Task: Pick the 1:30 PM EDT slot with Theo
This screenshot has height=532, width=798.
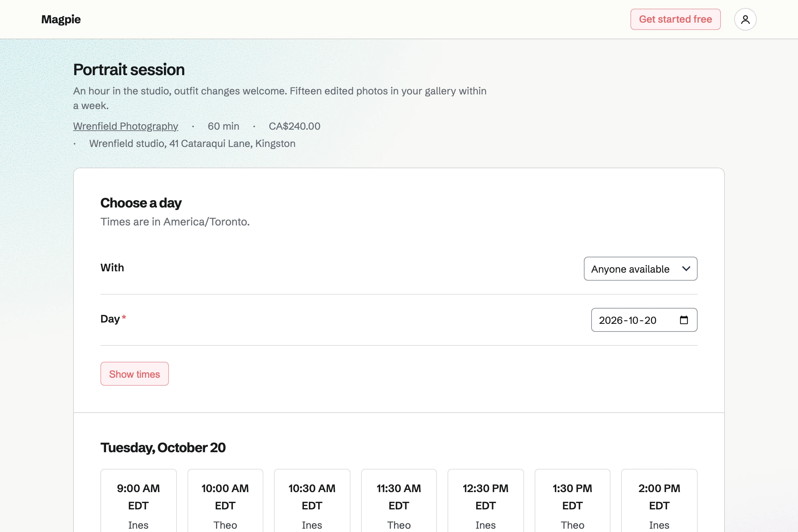Action: click(572, 501)
